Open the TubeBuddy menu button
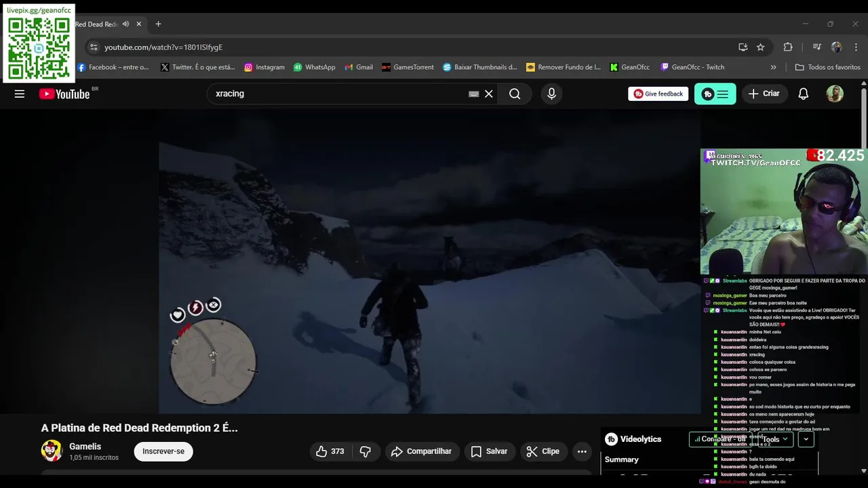Viewport: 868px width, 488px height. tap(715, 94)
